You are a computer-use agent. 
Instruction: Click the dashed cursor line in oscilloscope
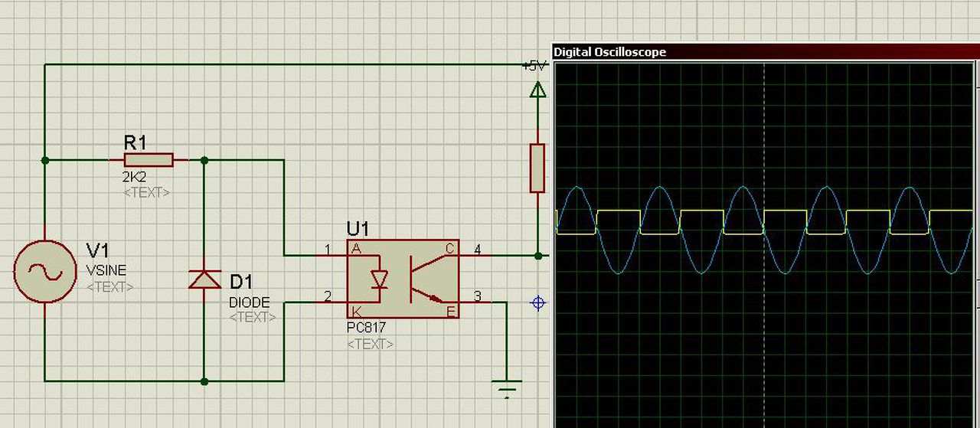764,245
